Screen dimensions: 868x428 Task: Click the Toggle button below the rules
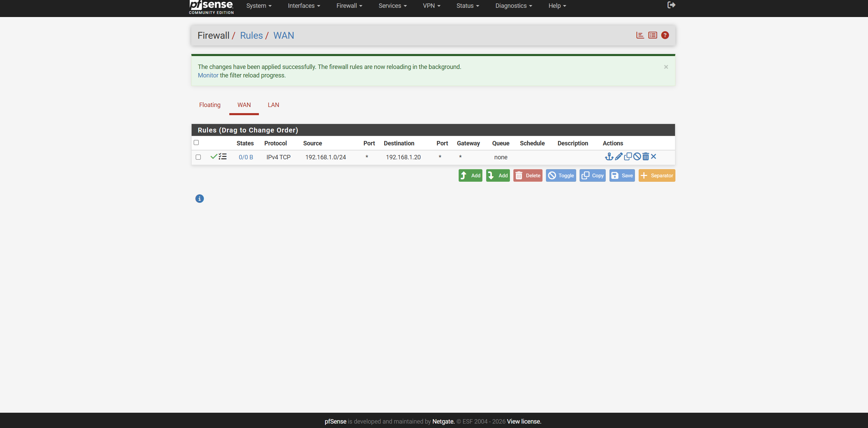point(561,176)
